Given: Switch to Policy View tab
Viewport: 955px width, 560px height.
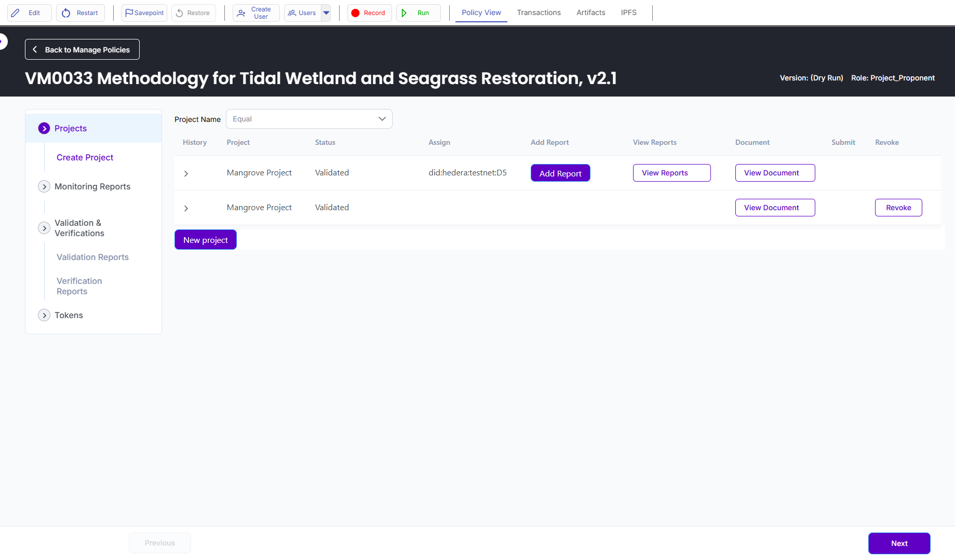Looking at the screenshot, I should pyautogui.click(x=481, y=12).
